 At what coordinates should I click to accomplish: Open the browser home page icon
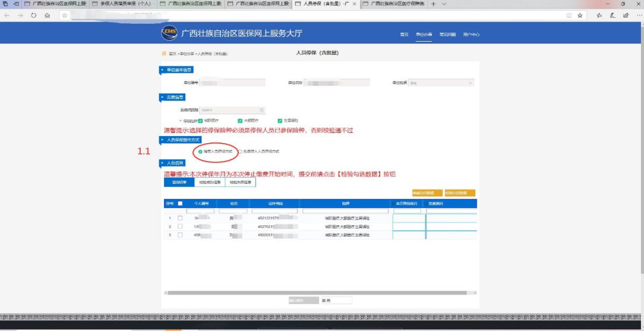pyautogui.click(x=47, y=15)
